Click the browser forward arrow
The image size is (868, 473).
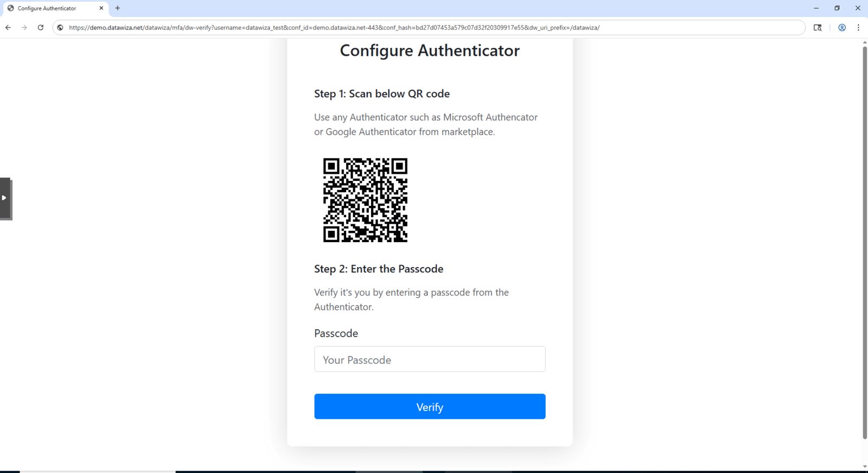[x=24, y=28]
